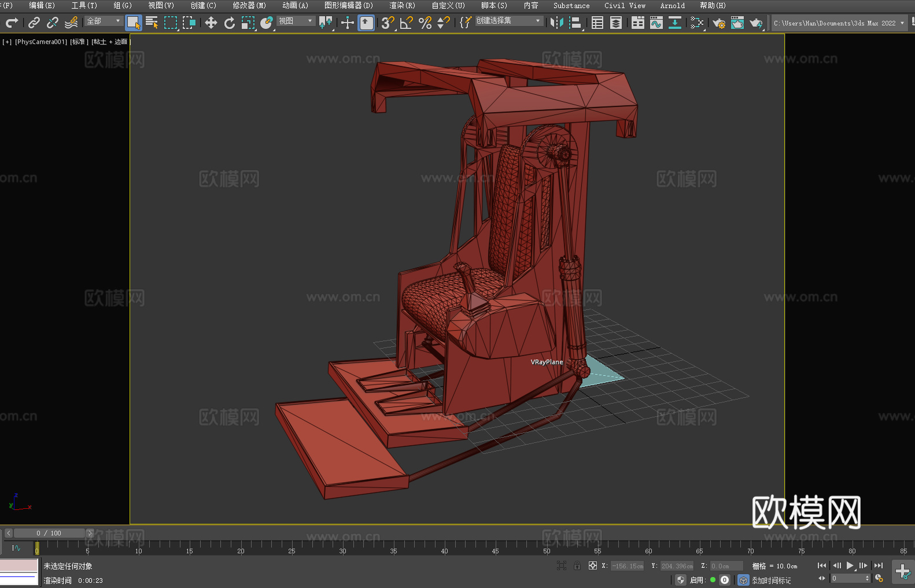Open Rendered Frame Window icon
This screenshot has width=915, height=588.
pos(737,23)
